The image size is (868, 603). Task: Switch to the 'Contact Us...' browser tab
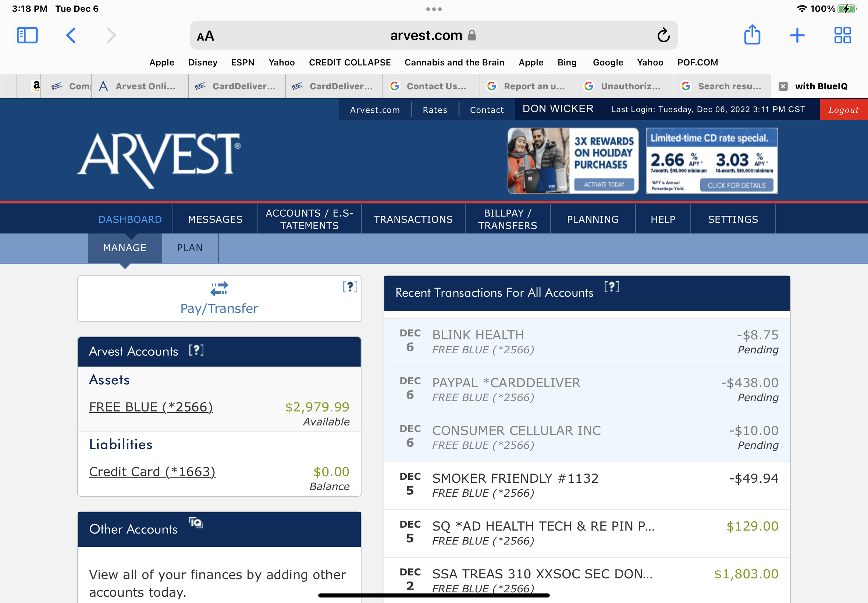click(431, 86)
